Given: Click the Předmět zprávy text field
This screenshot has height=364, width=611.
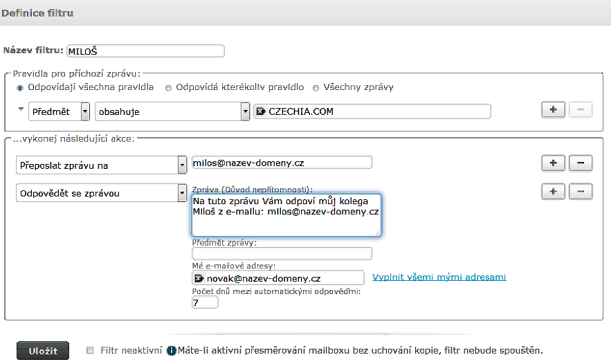Looking at the screenshot, I should point(282,254).
